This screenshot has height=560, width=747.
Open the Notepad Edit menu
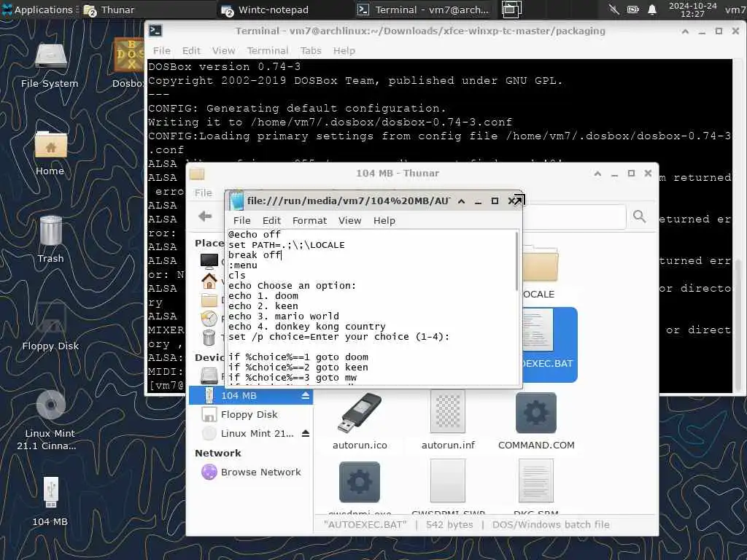(x=271, y=220)
